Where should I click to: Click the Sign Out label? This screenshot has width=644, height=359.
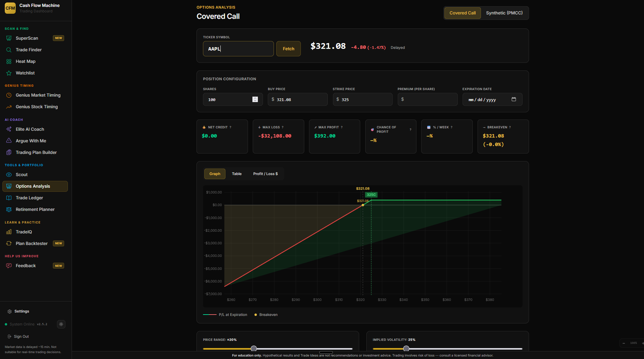coord(21,336)
